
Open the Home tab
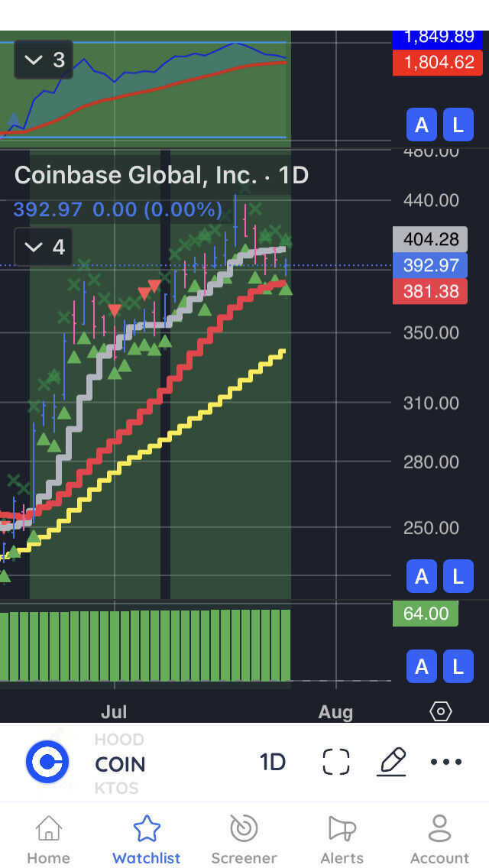pos(49,839)
